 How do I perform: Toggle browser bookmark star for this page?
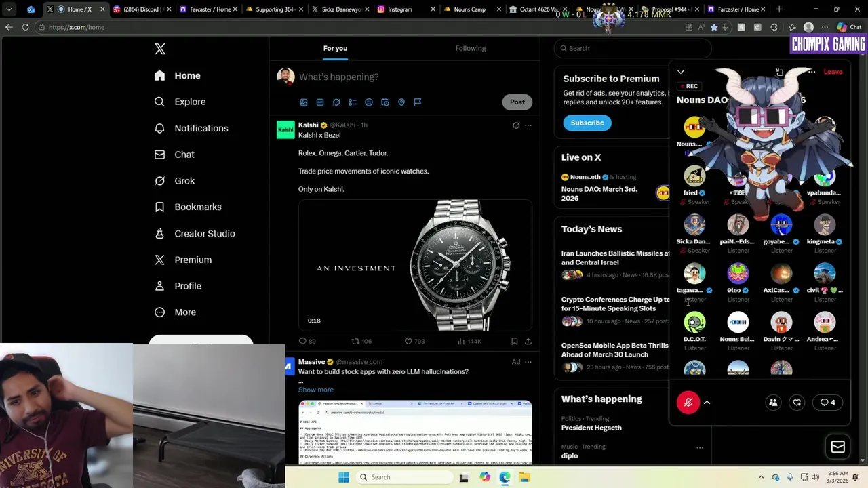[x=713, y=27]
